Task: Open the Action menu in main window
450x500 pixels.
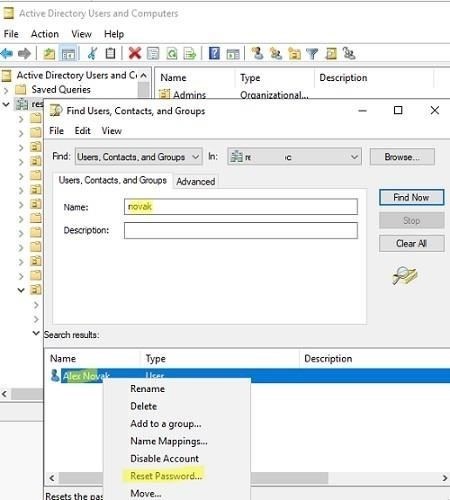Action: point(45,34)
